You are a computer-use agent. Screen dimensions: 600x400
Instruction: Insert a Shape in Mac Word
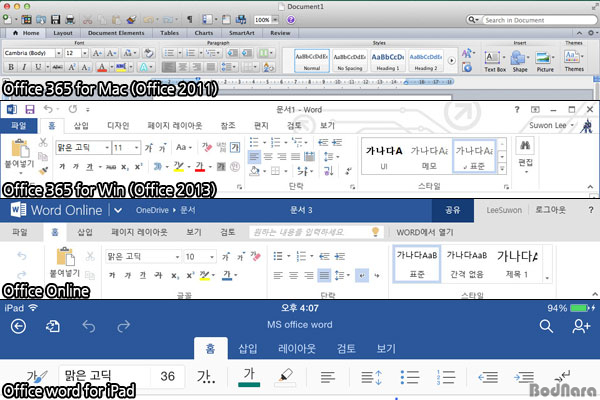pyautogui.click(x=520, y=62)
